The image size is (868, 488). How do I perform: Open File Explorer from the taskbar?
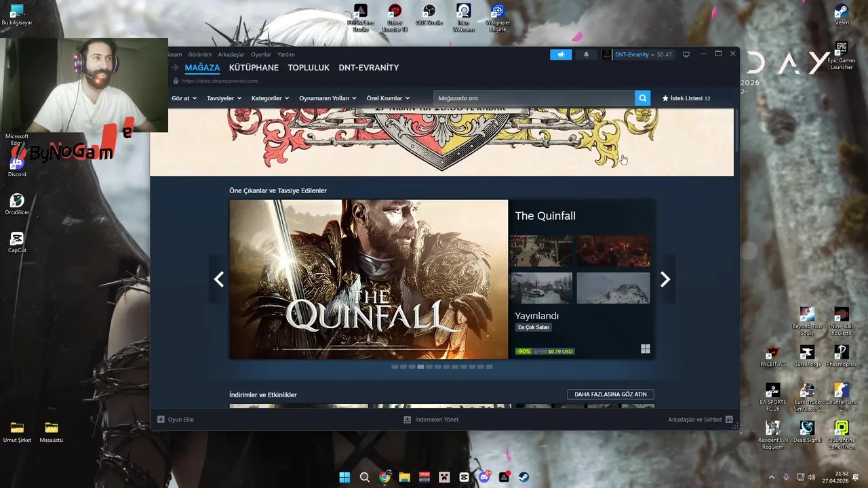(x=404, y=477)
